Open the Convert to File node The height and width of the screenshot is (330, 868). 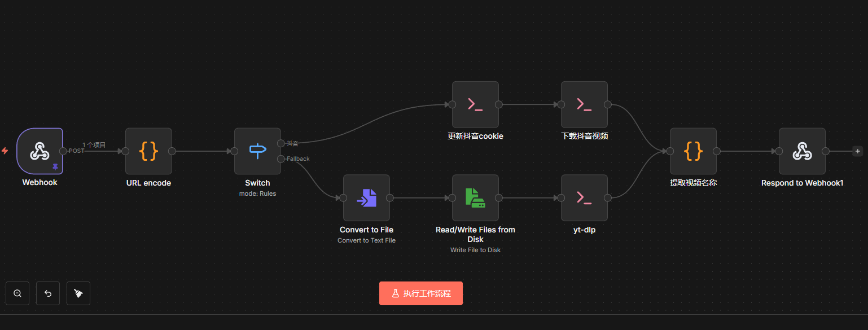point(366,198)
